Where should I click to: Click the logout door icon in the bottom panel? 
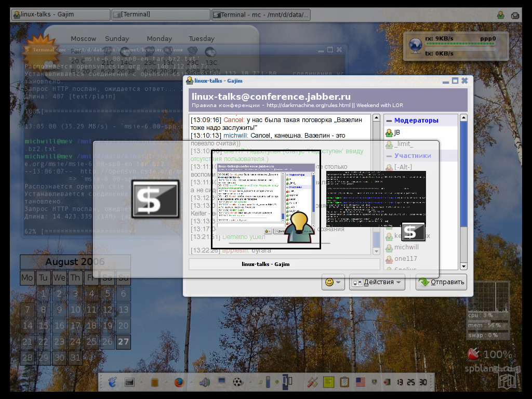tap(387, 382)
